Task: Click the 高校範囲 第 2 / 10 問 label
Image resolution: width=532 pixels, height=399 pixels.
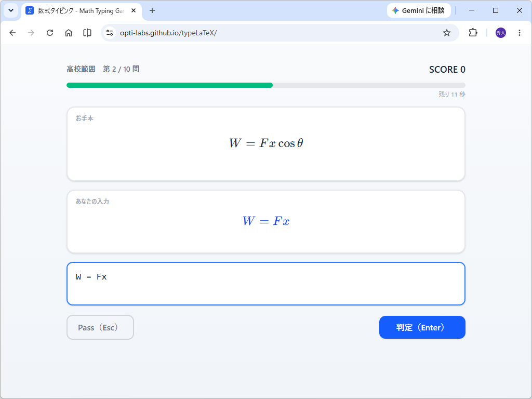Action: point(103,69)
